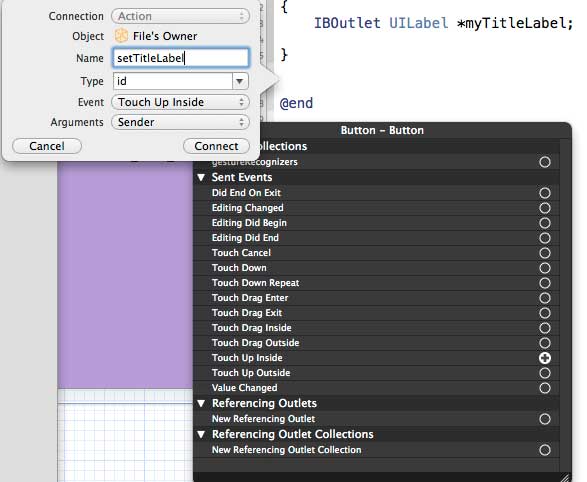This screenshot has width=587, height=482.
Task: Click the Cancel button
Action: coord(47,146)
